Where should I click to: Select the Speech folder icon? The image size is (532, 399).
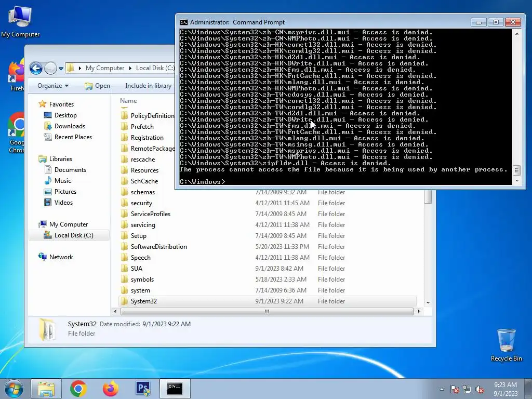coord(125,258)
